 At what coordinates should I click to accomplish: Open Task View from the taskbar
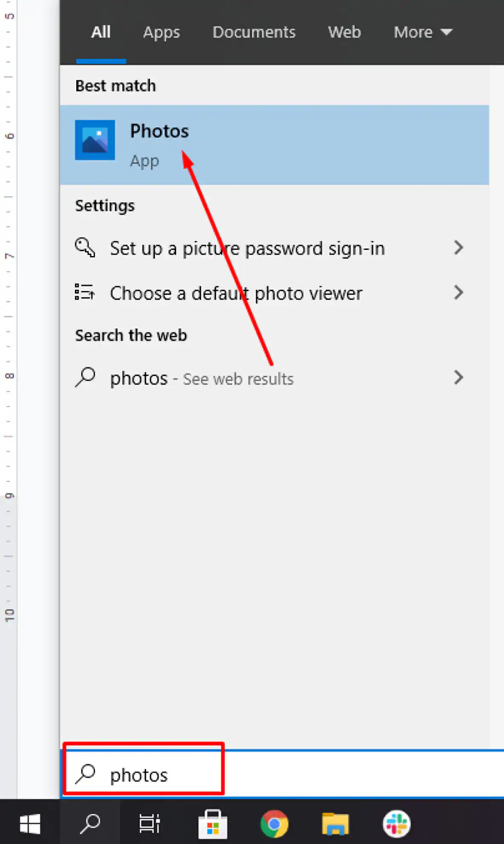pos(149,824)
